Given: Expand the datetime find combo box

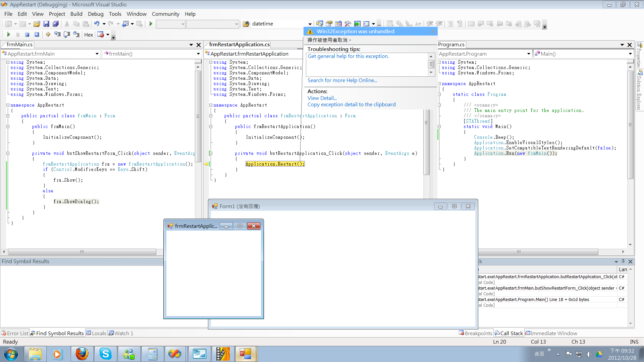Looking at the screenshot, I should coord(310,24).
